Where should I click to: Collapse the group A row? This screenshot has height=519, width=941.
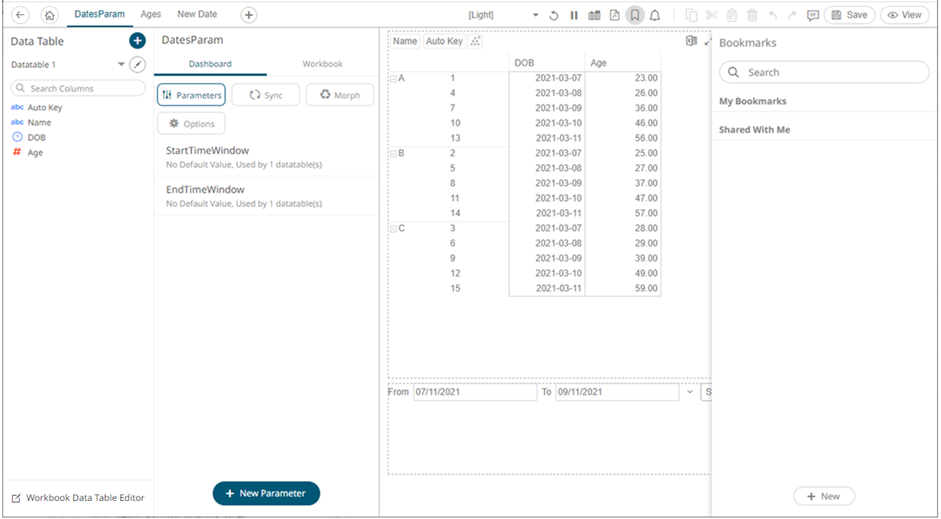pyautogui.click(x=392, y=78)
